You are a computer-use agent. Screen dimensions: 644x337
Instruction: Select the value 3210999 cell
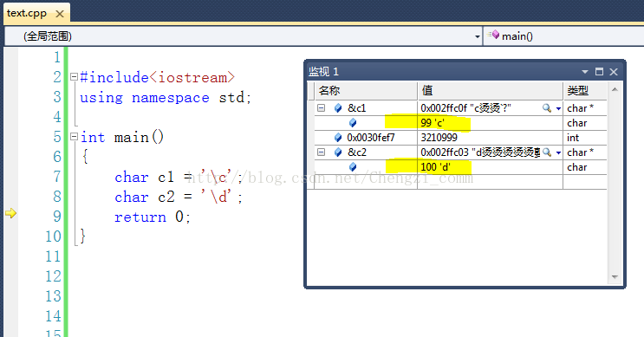point(491,138)
